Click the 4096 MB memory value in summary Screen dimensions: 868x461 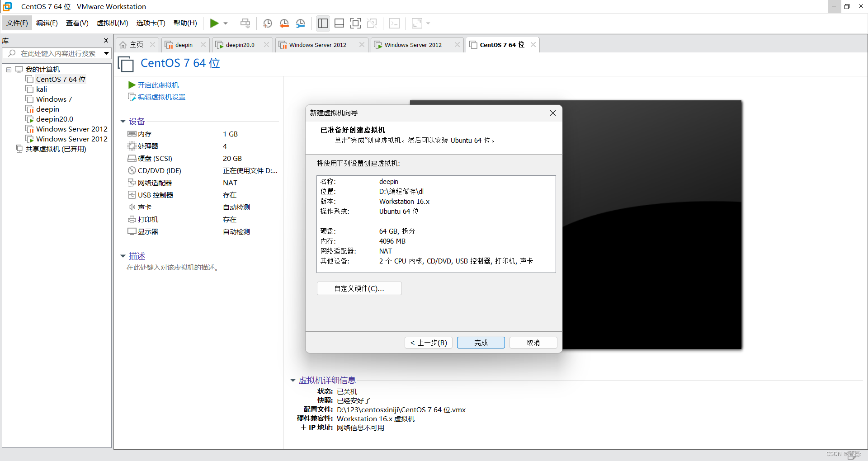[392, 241]
